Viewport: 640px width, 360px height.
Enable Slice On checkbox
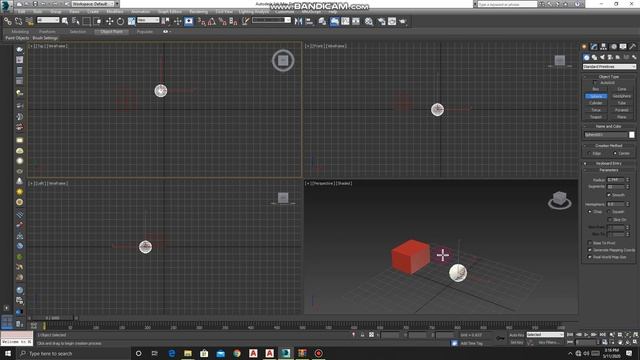tap(610, 220)
